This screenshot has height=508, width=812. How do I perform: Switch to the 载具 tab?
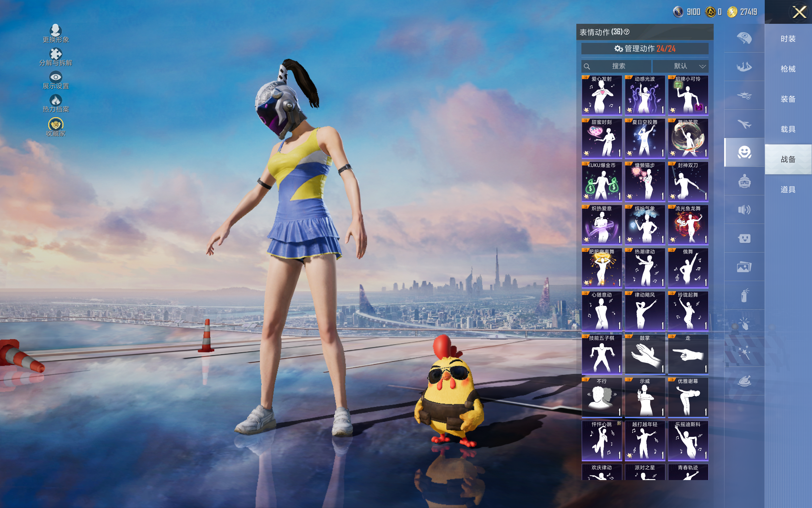tap(788, 129)
